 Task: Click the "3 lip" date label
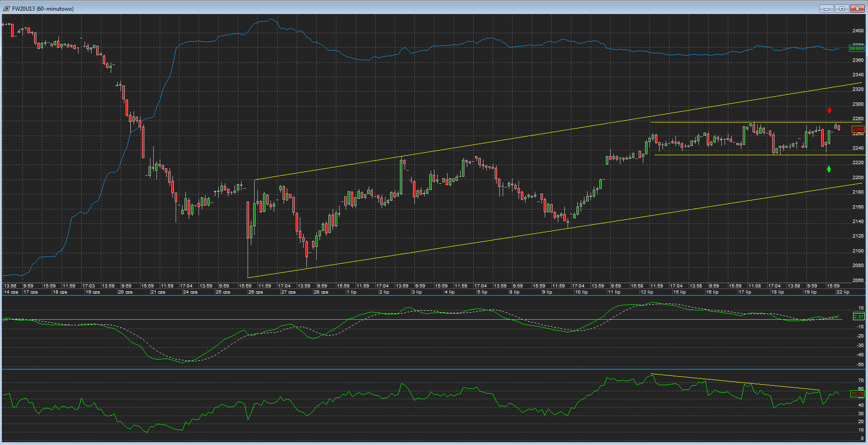417,292
